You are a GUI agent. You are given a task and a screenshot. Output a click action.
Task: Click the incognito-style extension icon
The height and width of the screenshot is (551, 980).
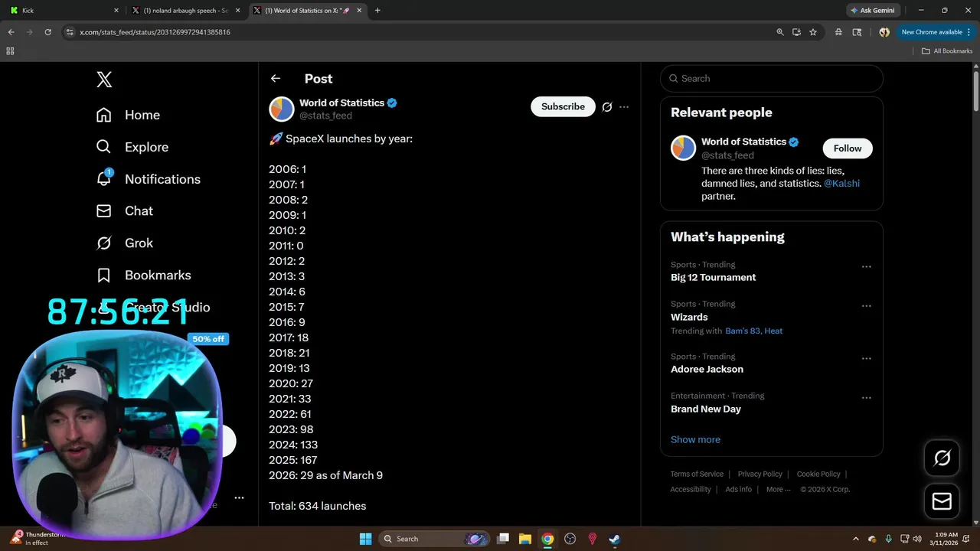839,32
